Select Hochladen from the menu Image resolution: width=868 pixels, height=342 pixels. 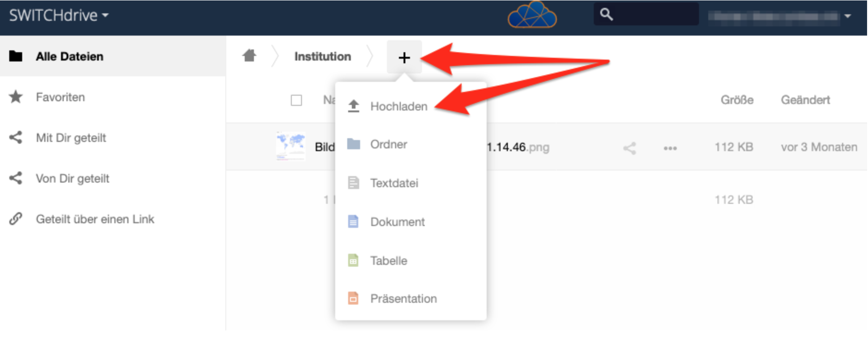(398, 106)
